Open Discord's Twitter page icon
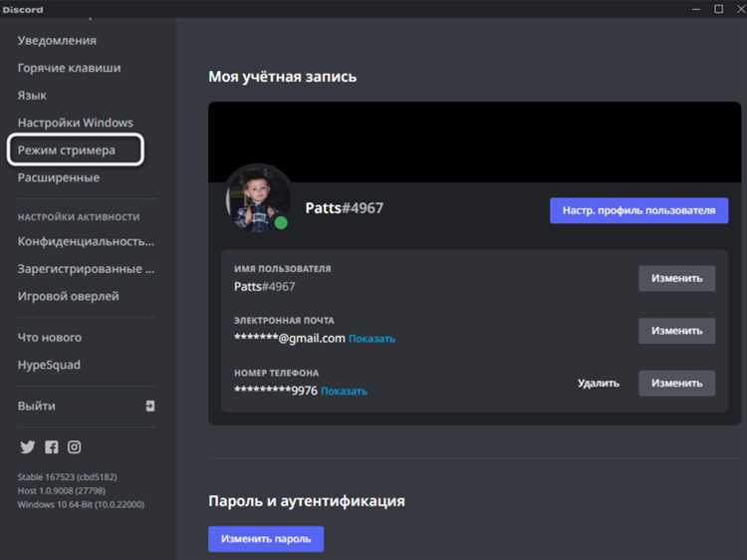Image resolution: width=747 pixels, height=560 pixels. coord(27,447)
